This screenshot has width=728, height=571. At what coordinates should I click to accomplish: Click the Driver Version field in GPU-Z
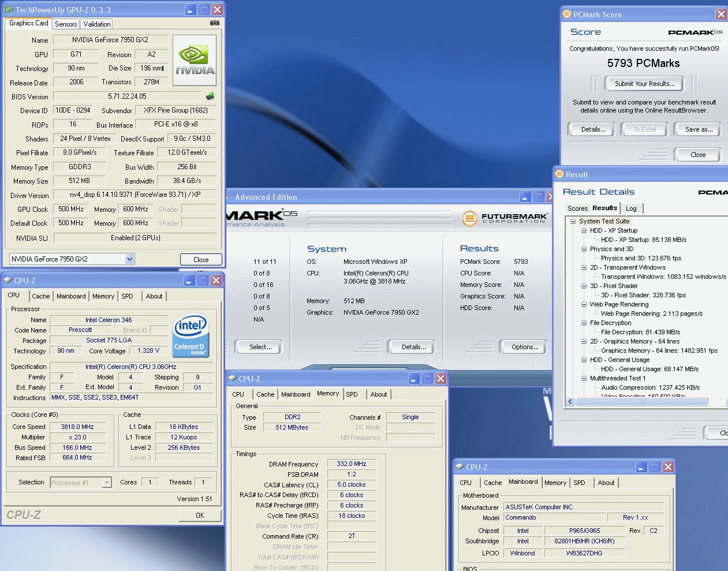(135, 195)
